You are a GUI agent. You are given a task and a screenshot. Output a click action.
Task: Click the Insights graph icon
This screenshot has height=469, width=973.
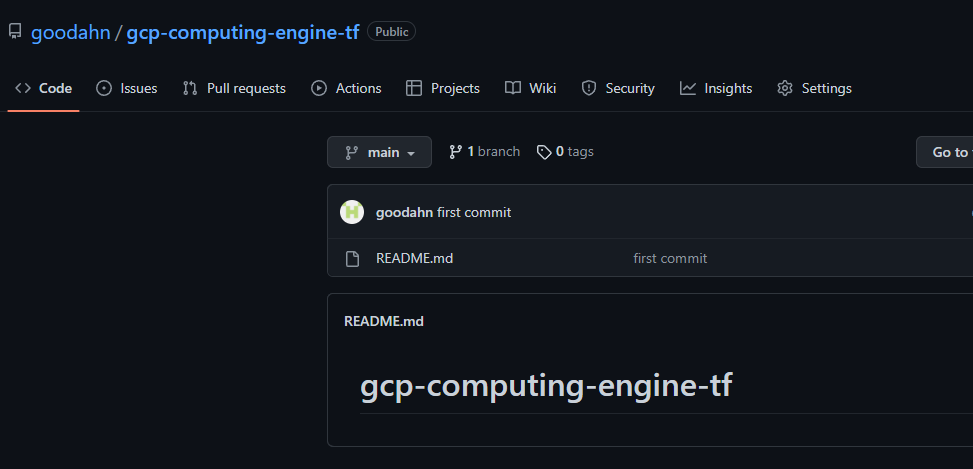coord(688,89)
